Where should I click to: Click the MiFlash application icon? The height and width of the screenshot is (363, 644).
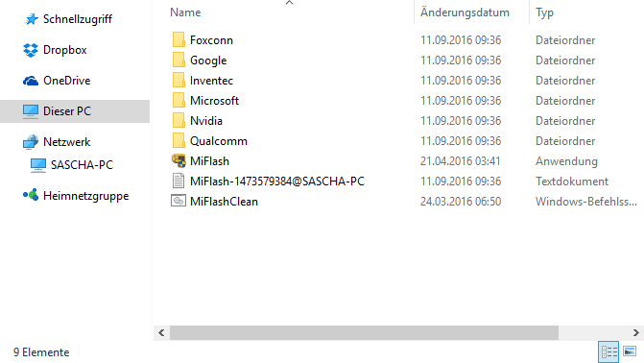(179, 160)
